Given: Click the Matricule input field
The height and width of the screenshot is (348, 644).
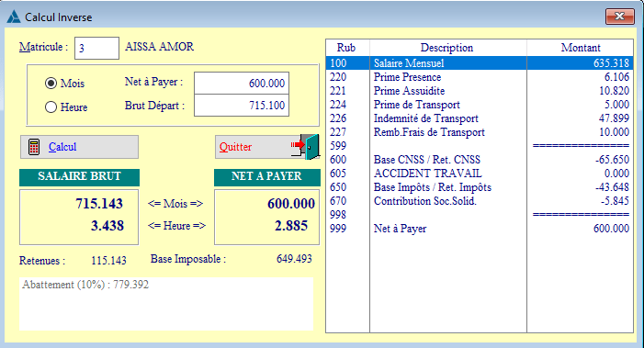Looking at the screenshot, I should click(97, 48).
